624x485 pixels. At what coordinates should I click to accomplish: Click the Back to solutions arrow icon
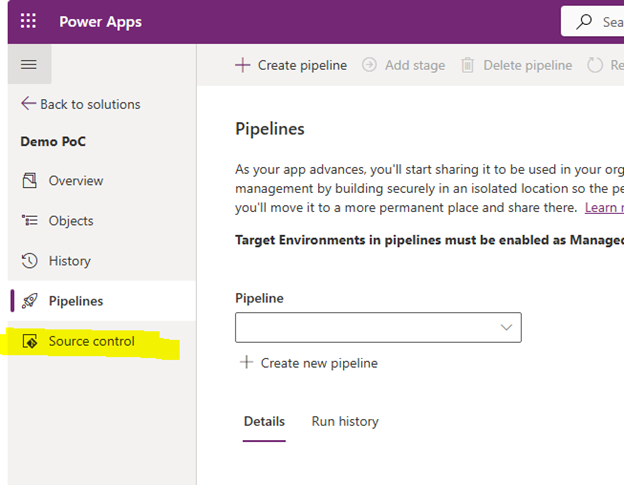pos(28,103)
